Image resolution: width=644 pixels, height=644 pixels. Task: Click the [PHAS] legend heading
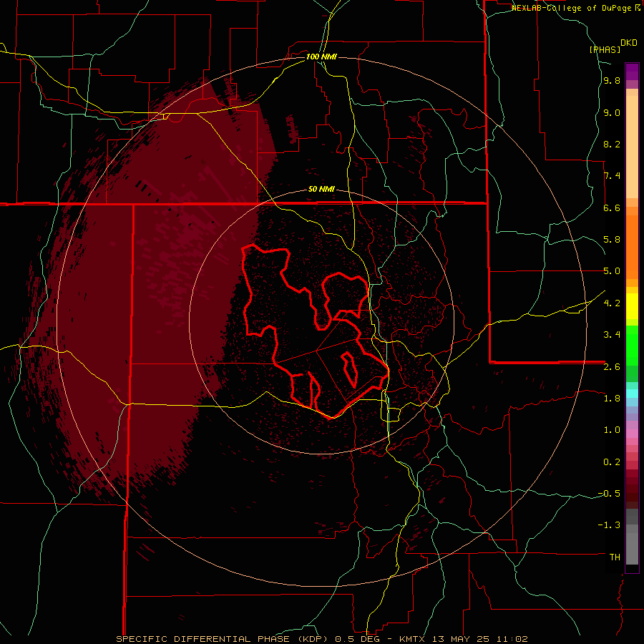605,50
